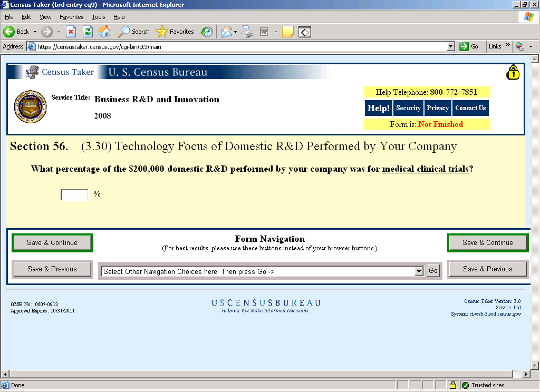Click the Forward arrow icon

click(x=47, y=32)
